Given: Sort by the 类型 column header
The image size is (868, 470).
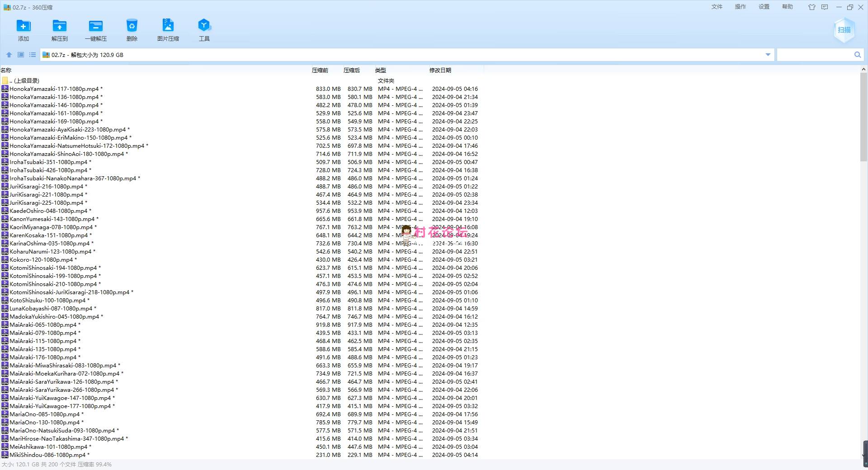Looking at the screenshot, I should pyautogui.click(x=381, y=70).
